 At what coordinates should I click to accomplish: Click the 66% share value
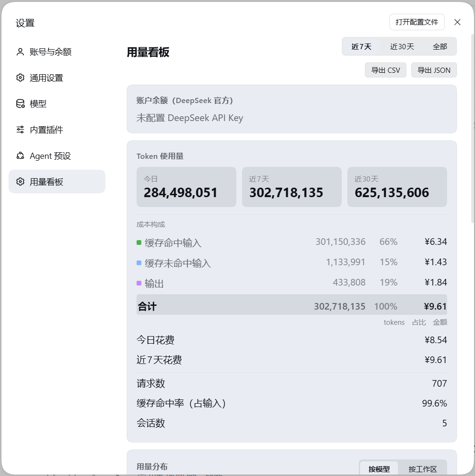click(389, 242)
